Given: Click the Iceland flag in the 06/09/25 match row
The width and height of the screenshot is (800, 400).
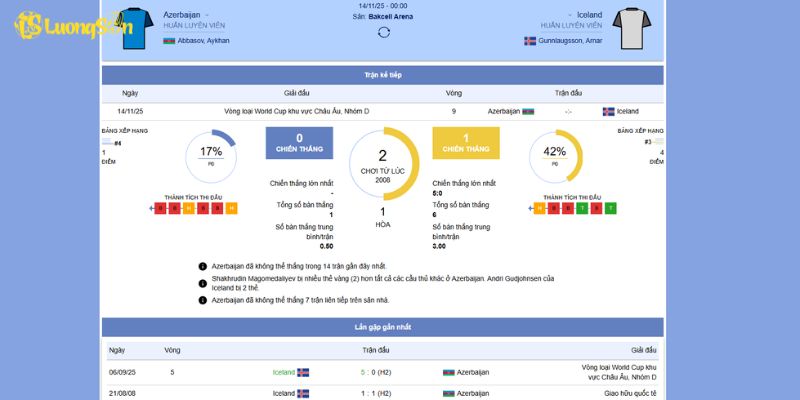Looking at the screenshot, I should (303, 372).
